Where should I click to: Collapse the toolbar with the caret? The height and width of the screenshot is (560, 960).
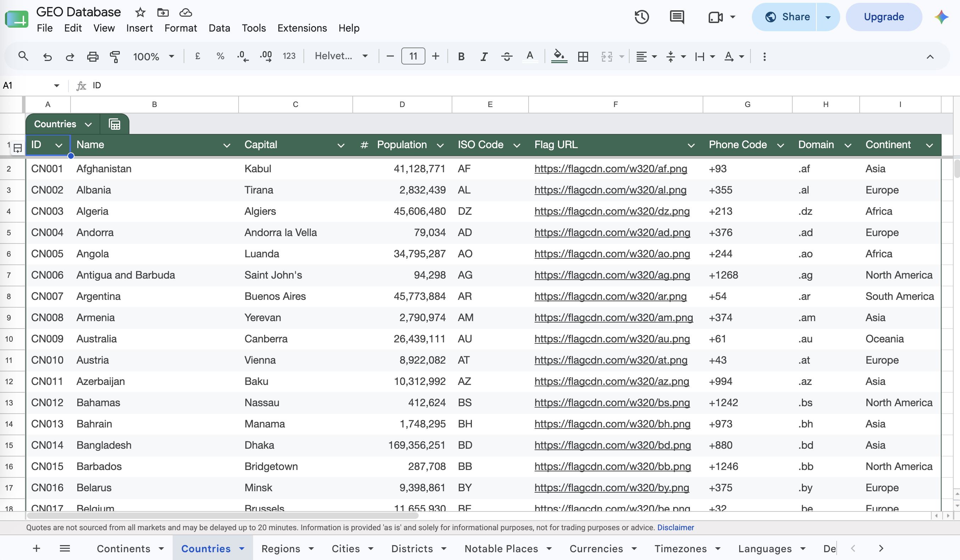pyautogui.click(x=930, y=56)
